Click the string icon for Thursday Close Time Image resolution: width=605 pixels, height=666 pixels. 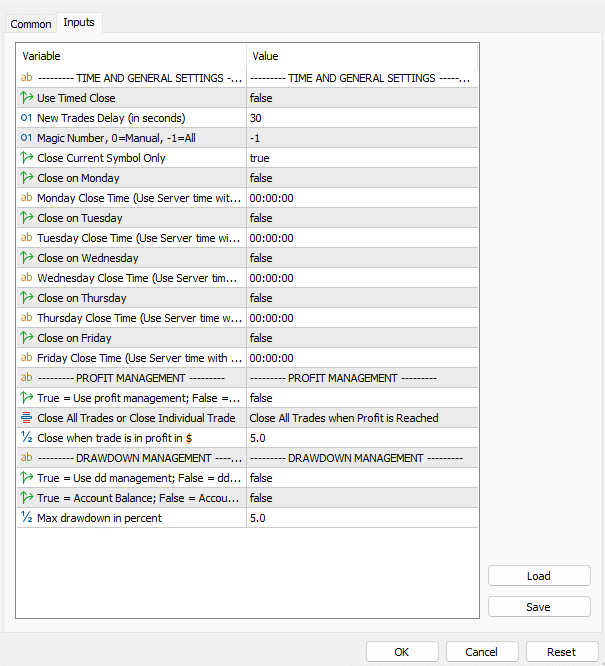[x=26, y=317]
